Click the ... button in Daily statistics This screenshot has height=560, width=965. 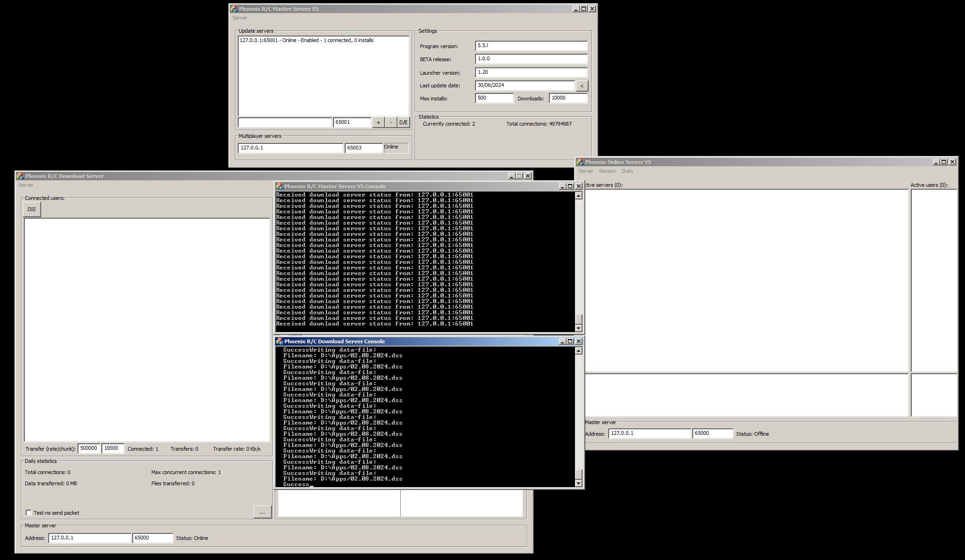point(262,512)
